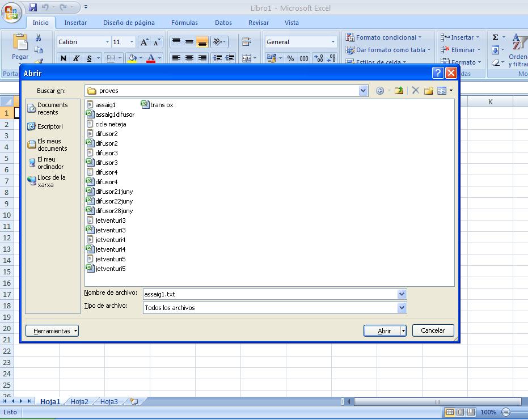Apply percent style format

pyautogui.click(x=290, y=58)
